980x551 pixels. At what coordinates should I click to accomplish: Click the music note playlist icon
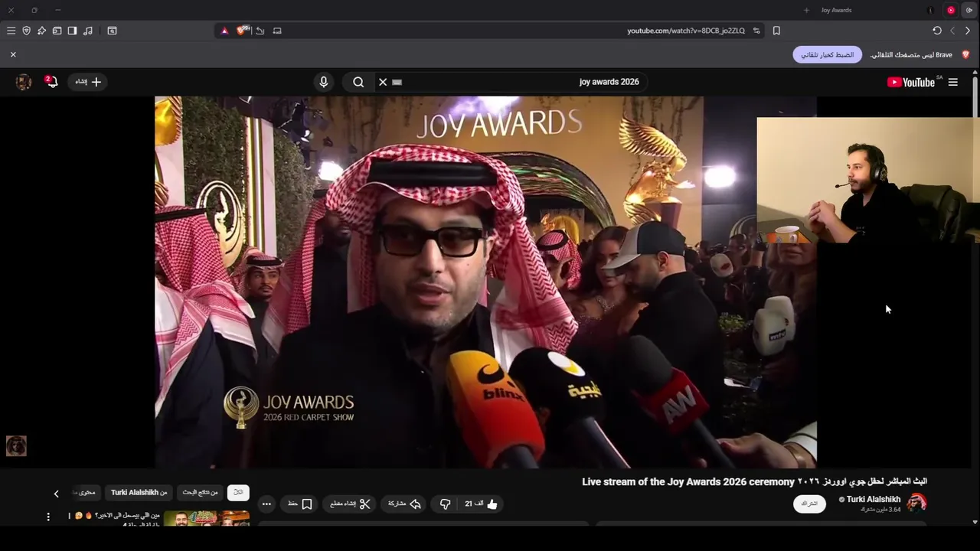[88, 31]
